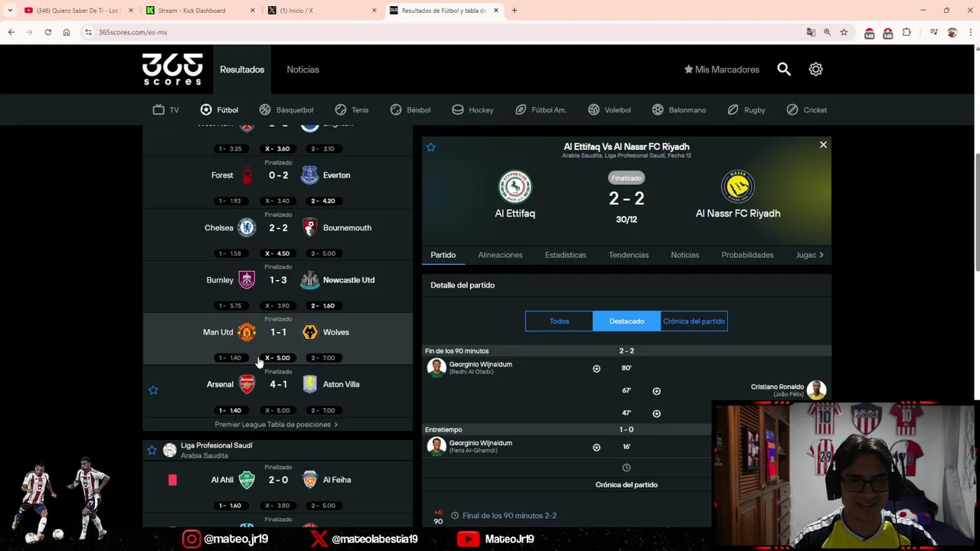
Task: Switch to the Probabilidades tab
Action: [747, 255]
